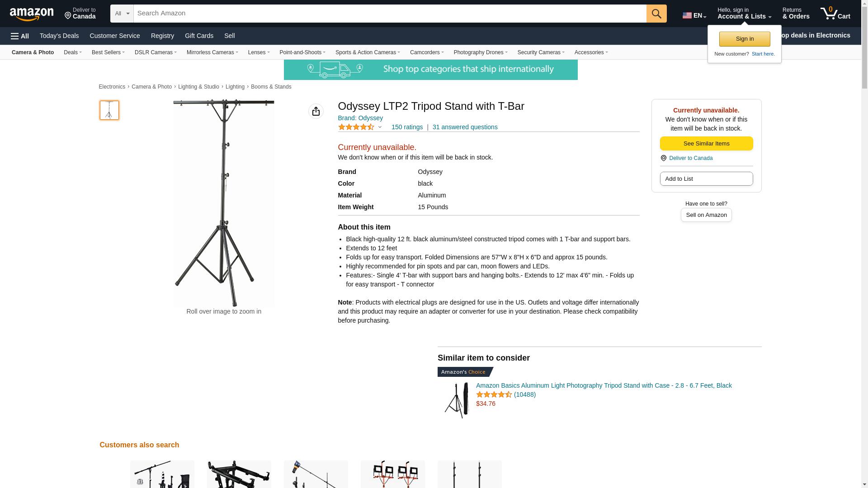Image resolution: width=868 pixels, height=488 pixels.
Task: Expand the rating breakdown chevron
Action: point(380,127)
